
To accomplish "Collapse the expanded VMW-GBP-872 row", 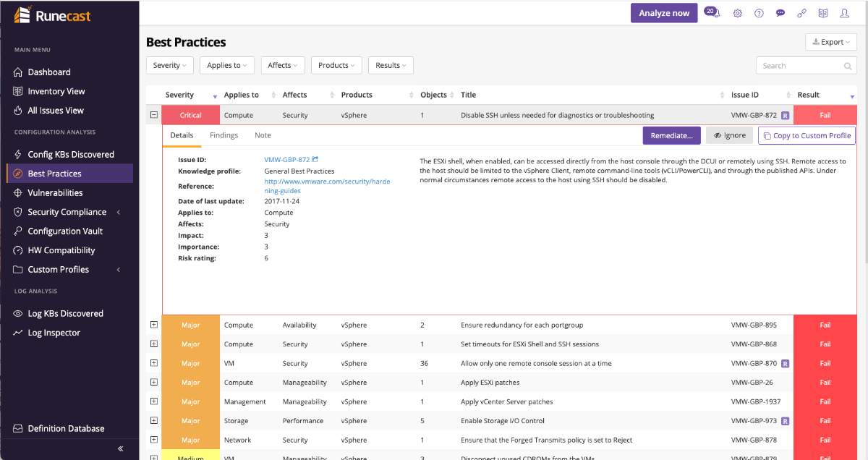I will (153, 114).
